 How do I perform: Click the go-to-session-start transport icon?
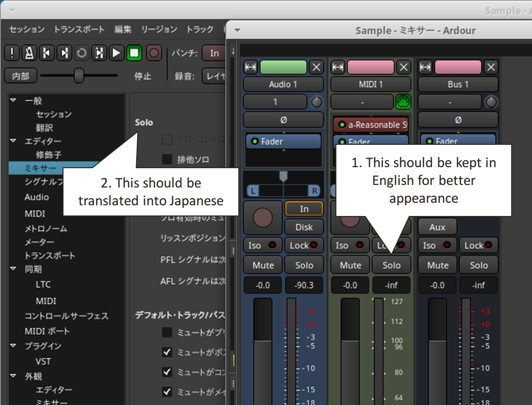pos(47,53)
